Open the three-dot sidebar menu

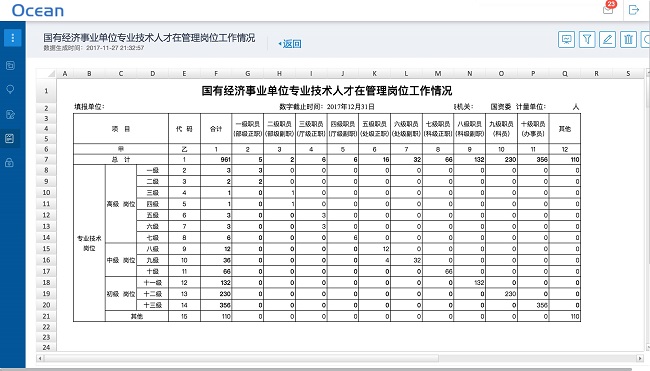tap(12, 38)
